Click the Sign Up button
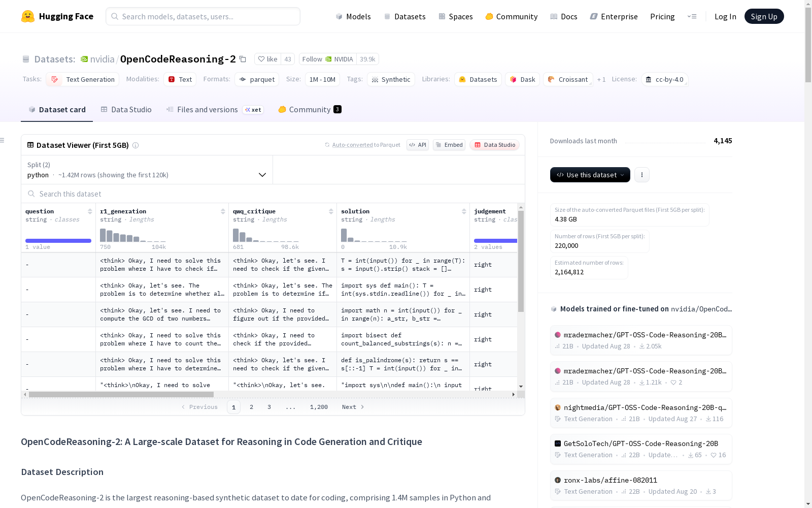The width and height of the screenshot is (812, 508). 764,16
